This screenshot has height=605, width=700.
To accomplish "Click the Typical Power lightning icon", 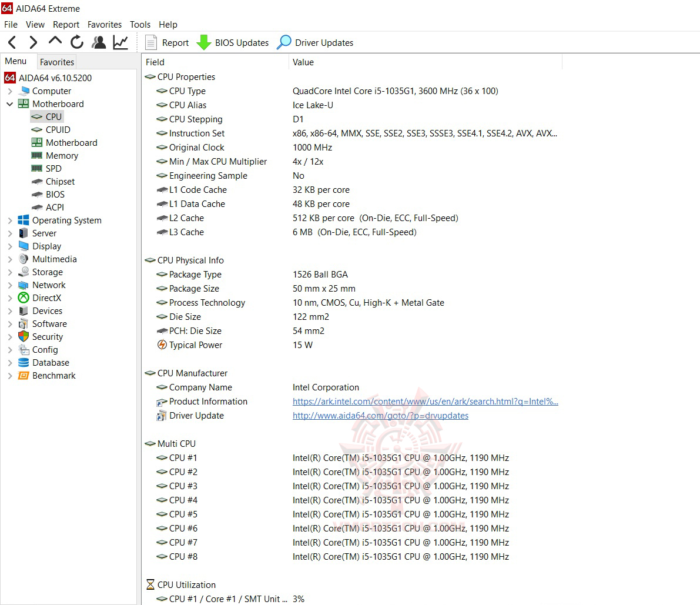I will click(162, 345).
